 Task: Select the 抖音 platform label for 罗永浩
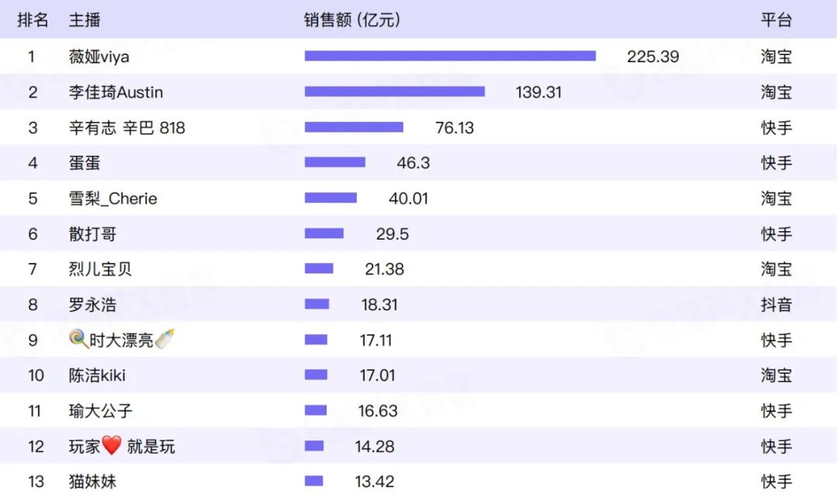coord(776,305)
